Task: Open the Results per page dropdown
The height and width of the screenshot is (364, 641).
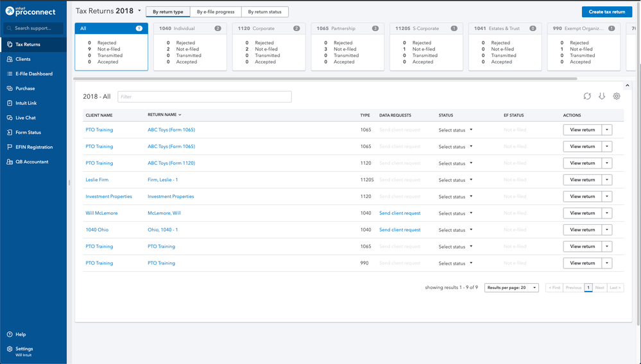Action: (511, 288)
